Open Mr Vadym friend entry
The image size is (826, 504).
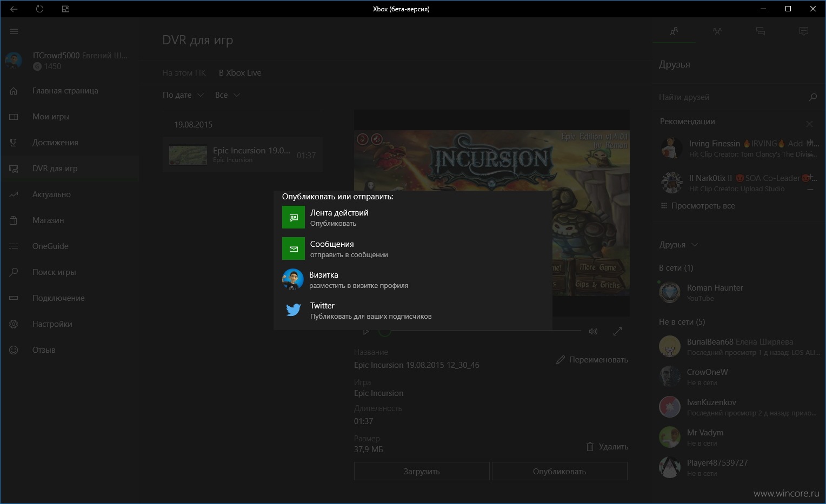(738, 437)
